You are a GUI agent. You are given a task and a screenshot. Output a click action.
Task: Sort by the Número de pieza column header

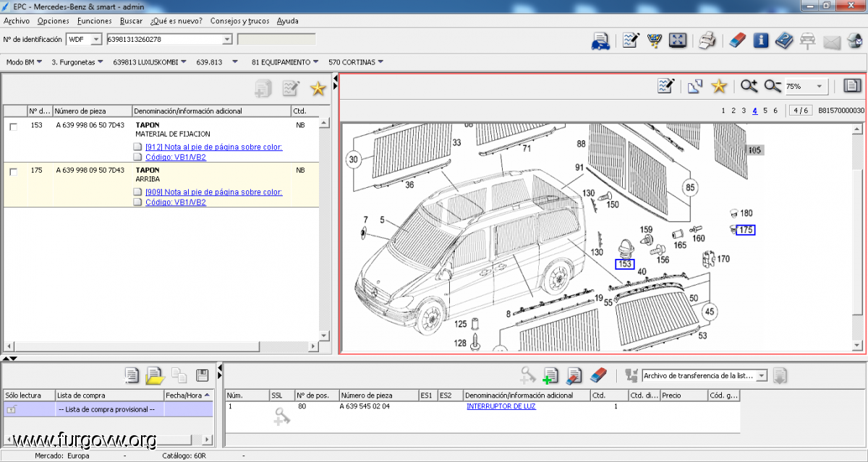point(91,111)
